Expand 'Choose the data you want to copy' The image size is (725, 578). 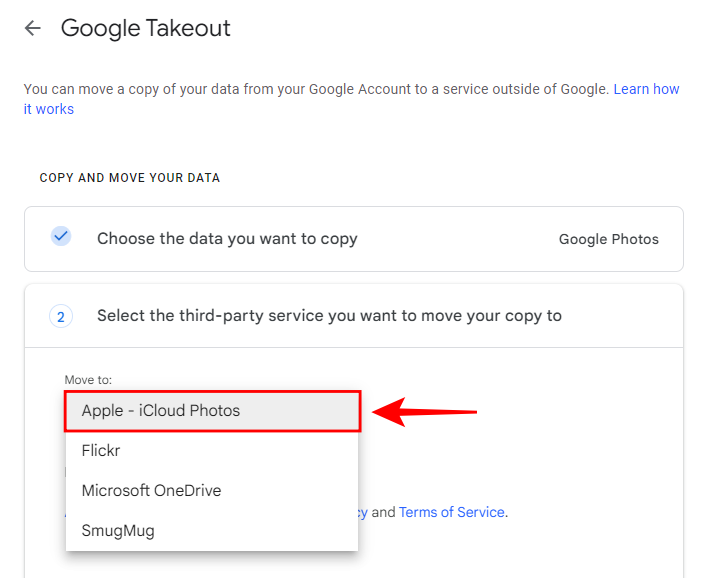click(x=227, y=239)
